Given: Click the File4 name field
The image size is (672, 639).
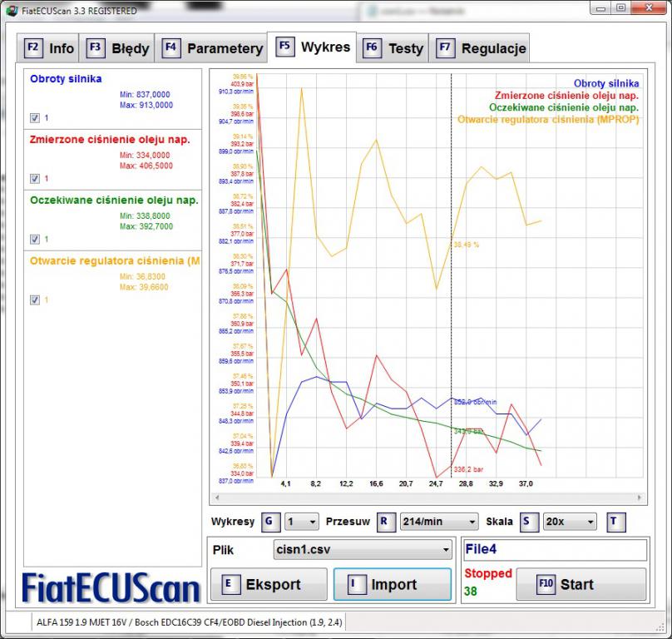Looking at the screenshot, I should click(556, 550).
